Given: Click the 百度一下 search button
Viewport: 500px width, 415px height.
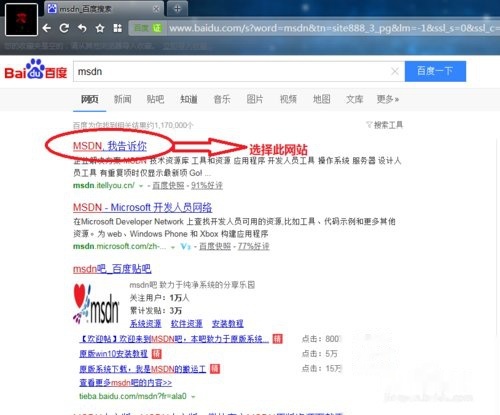Looking at the screenshot, I should click(435, 71).
